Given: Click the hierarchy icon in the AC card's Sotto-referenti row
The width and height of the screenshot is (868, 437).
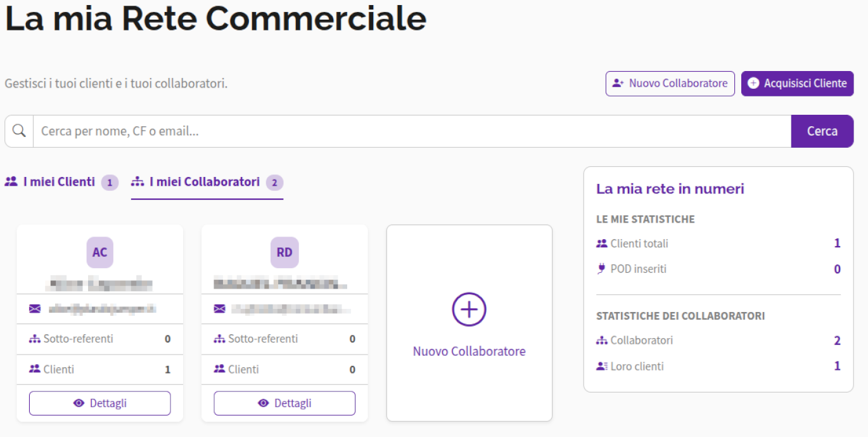Looking at the screenshot, I should click(35, 339).
